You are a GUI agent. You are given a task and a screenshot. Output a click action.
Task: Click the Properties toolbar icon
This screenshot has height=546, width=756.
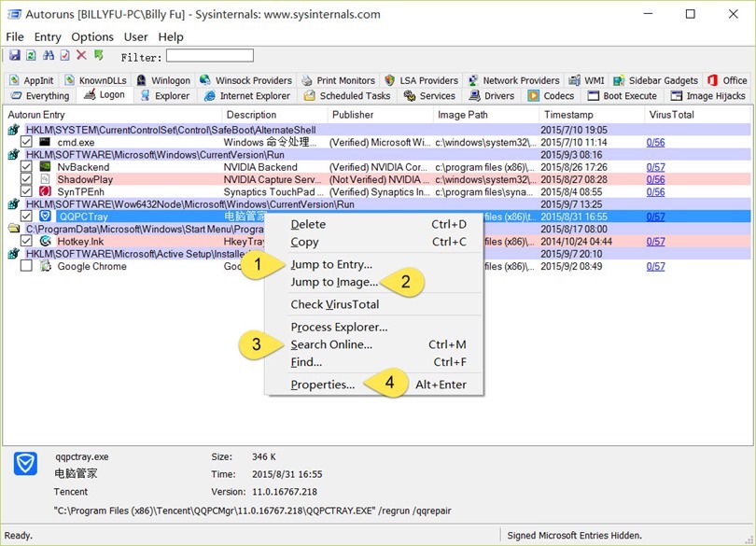coord(64,55)
